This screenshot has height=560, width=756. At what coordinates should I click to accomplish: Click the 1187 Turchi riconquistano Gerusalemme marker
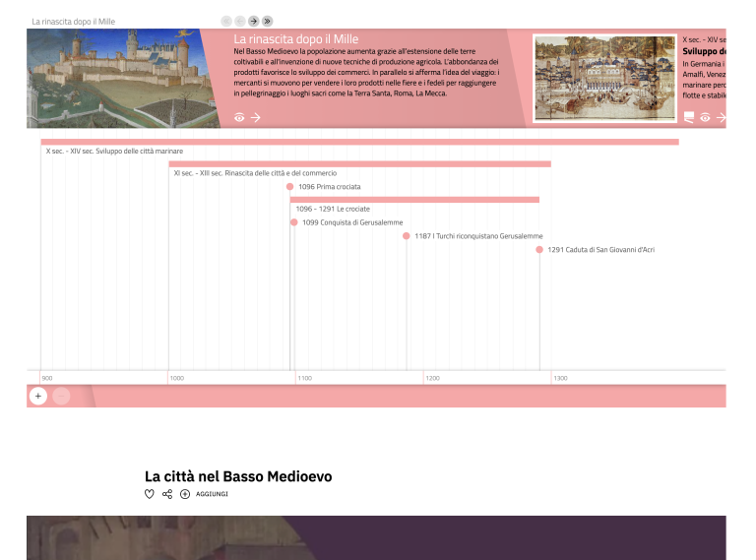(x=406, y=236)
